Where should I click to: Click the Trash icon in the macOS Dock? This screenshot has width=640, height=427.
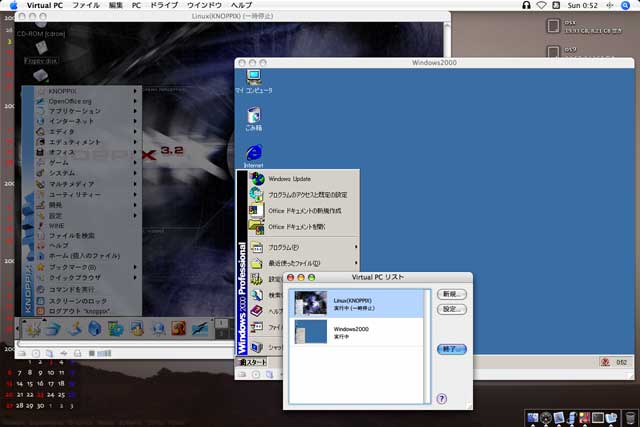point(631,418)
